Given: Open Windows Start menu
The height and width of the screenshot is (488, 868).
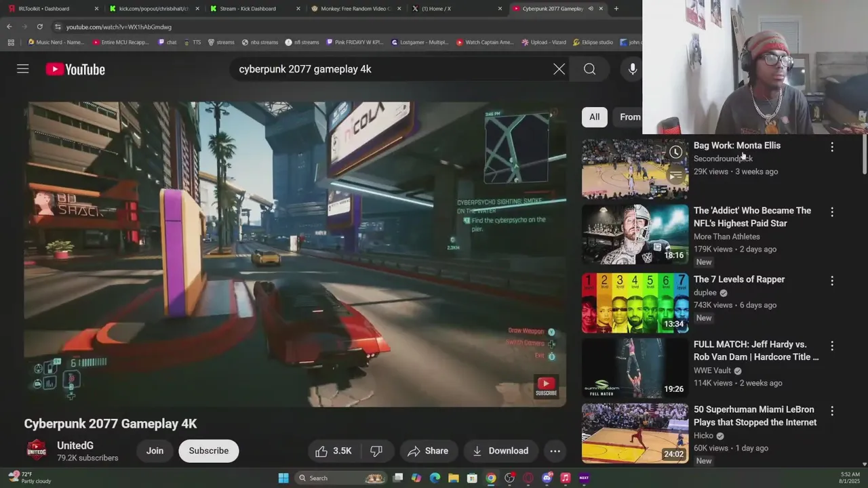Looking at the screenshot, I should pos(283,478).
